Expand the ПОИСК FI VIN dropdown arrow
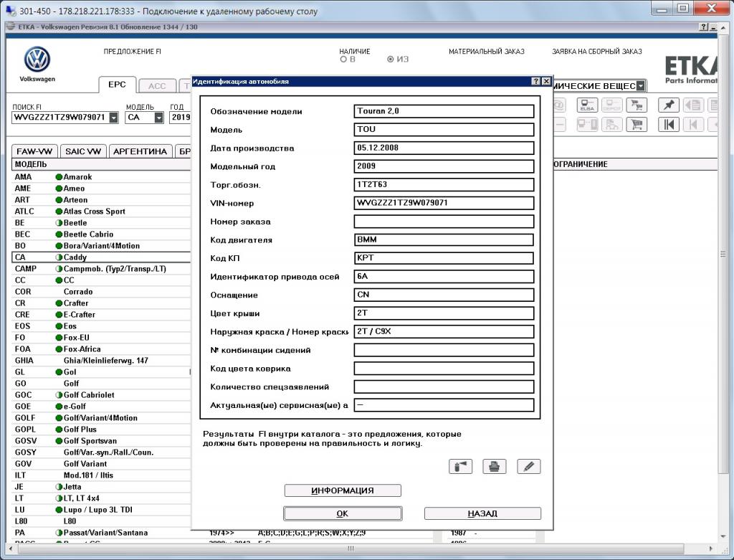This screenshot has width=734, height=560. pyautogui.click(x=114, y=118)
